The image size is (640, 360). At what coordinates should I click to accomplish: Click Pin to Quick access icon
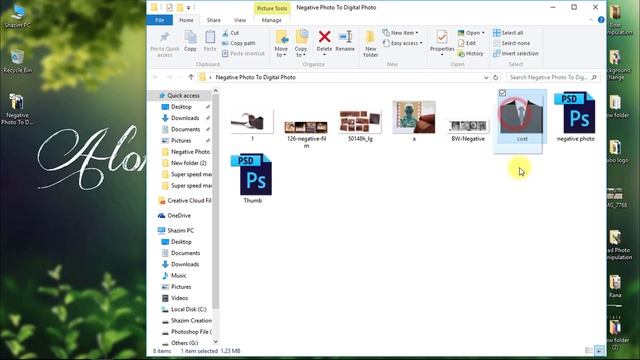pos(164,38)
